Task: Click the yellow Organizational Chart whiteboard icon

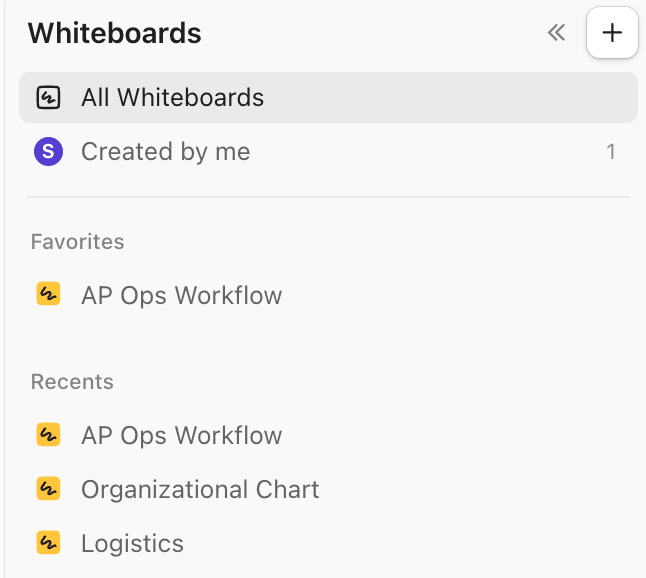Action: 48,489
